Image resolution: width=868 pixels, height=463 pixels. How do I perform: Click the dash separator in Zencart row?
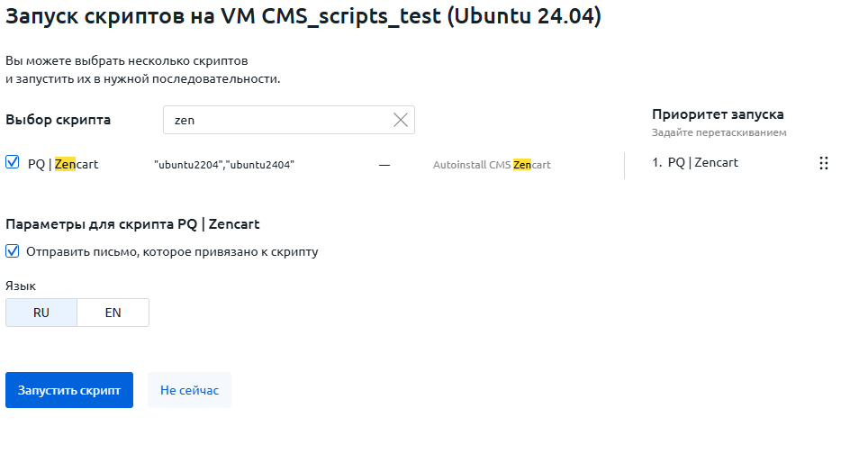(x=384, y=165)
